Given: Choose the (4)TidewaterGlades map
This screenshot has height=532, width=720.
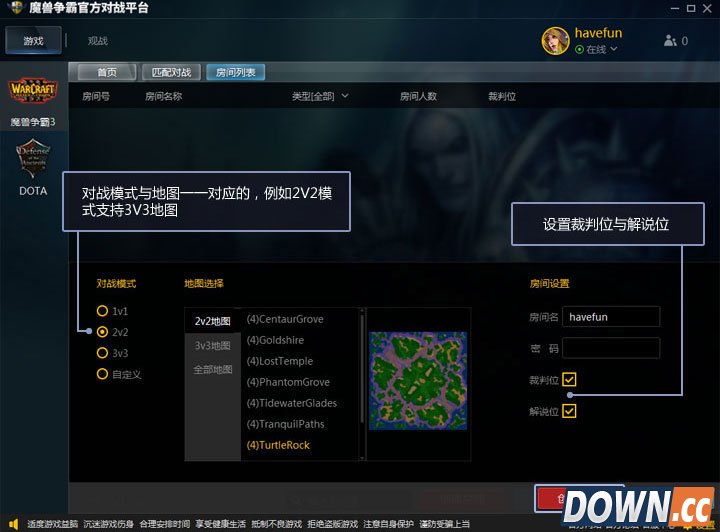Looking at the screenshot, I should pos(292,403).
